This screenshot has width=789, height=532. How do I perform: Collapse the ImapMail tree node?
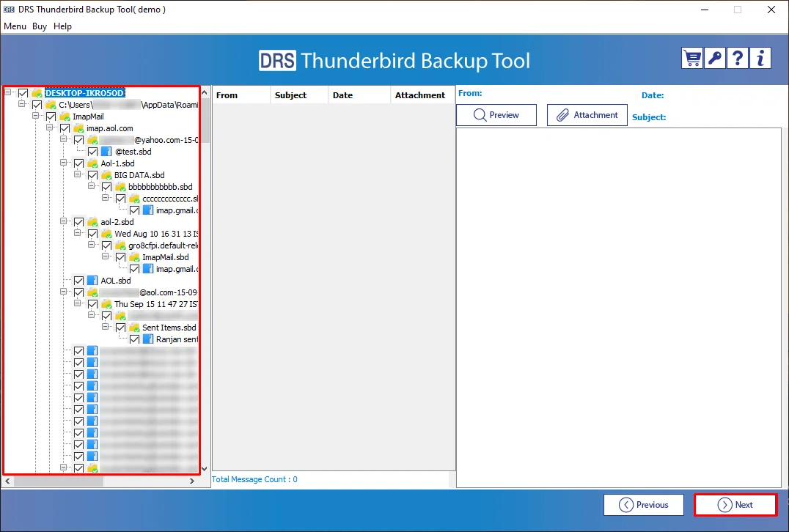point(36,116)
